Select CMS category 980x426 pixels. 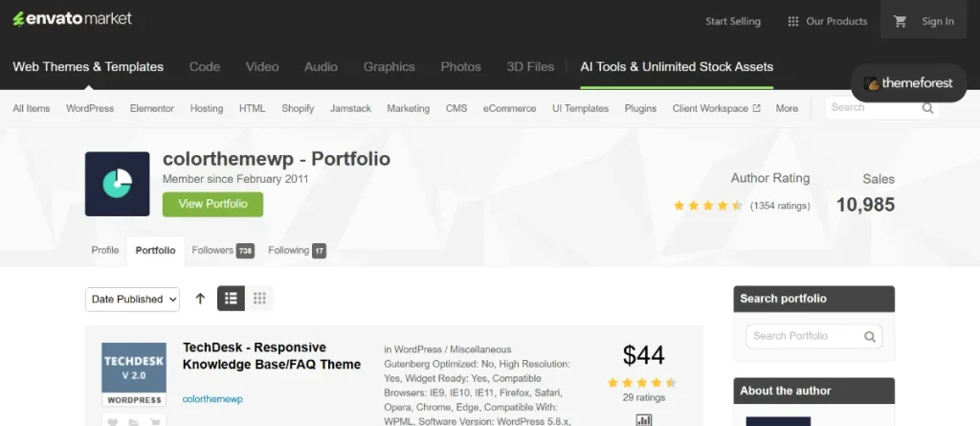click(457, 108)
